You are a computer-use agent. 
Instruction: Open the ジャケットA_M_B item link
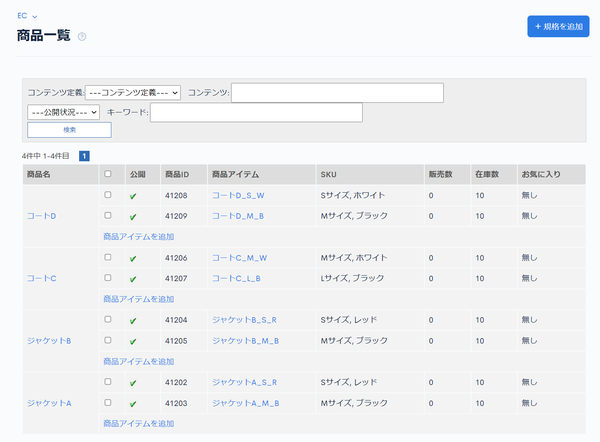coord(246,403)
